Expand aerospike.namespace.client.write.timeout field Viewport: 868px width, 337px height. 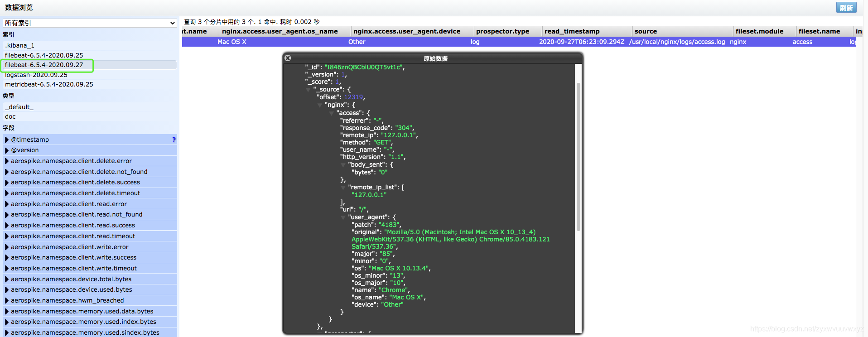[x=7, y=268]
